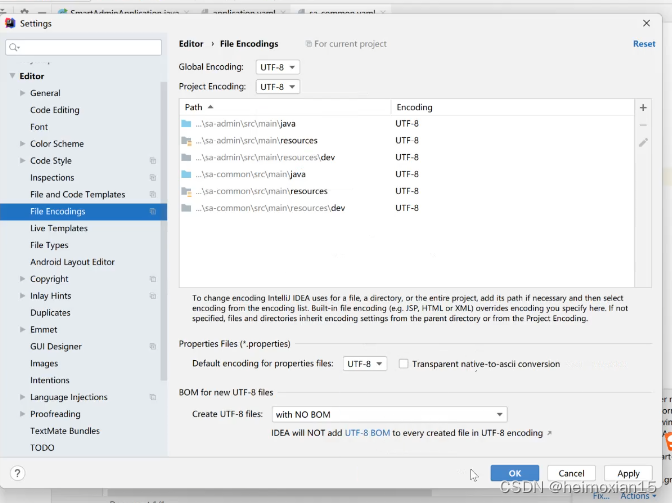The height and width of the screenshot is (503, 672).
Task: Click the help question mark icon
Action: coord(18,473)
